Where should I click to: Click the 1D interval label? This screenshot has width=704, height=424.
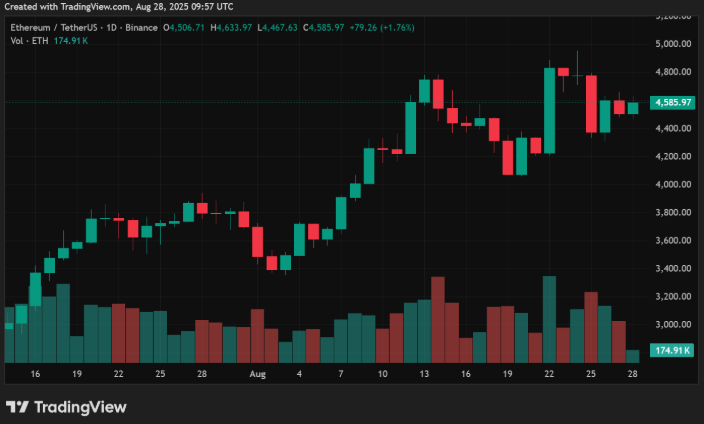(x=111, y=28)
